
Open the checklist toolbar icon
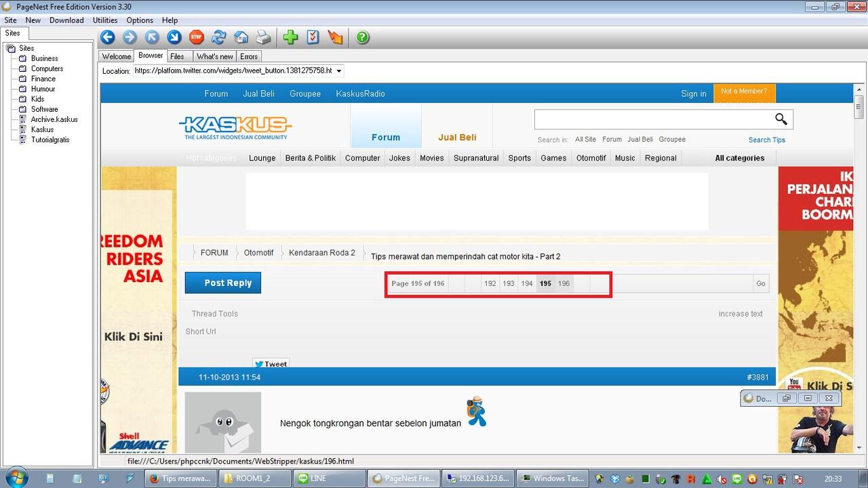pos(313,37)
